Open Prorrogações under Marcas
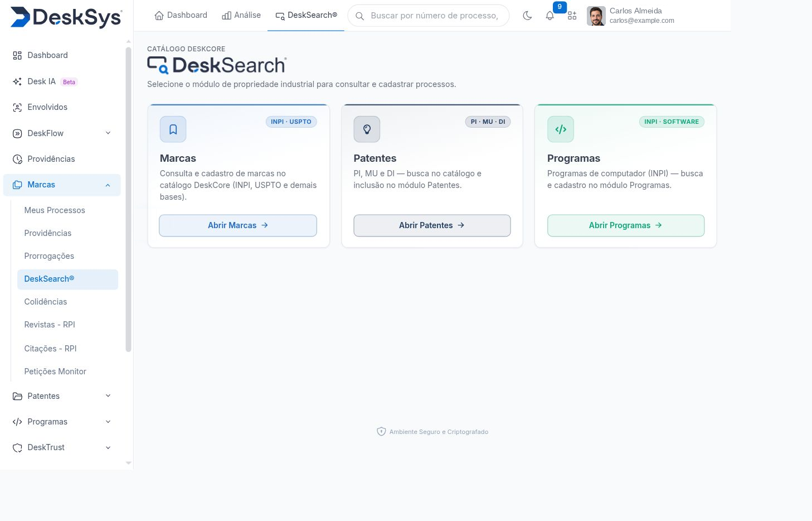The image size is (812, 521). click(67, 256)
